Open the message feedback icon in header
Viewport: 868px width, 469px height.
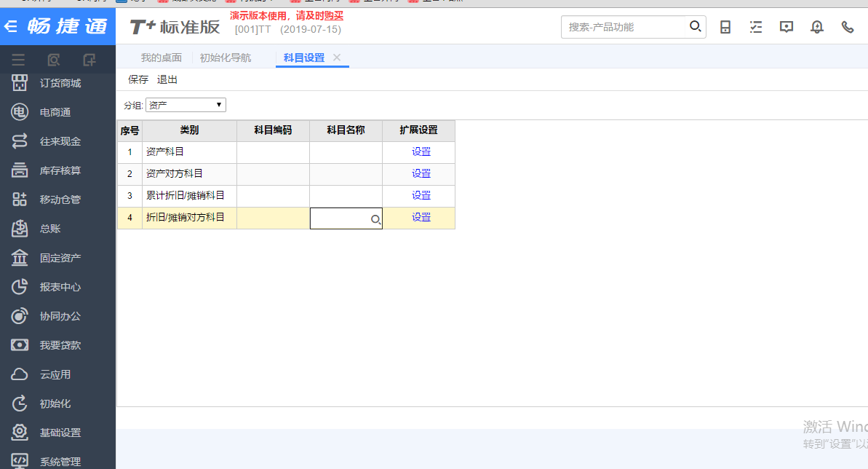point(786,27)
